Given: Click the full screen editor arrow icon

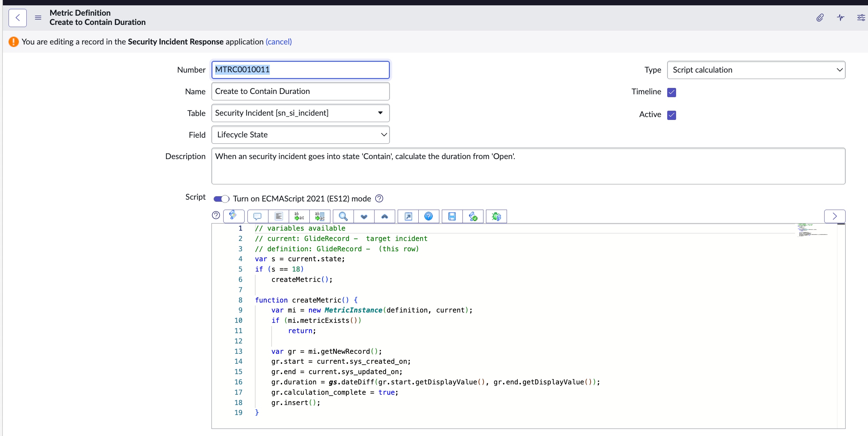Looking at the screenshot, I should [408, 216].
